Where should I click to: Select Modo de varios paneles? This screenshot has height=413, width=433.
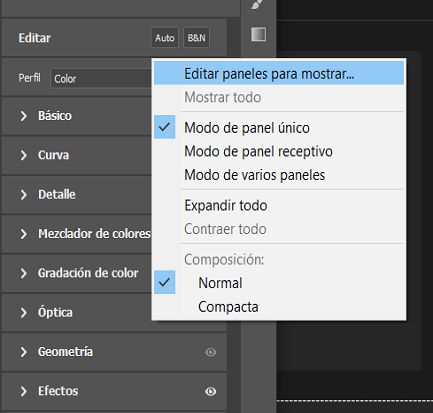(279, 175)
